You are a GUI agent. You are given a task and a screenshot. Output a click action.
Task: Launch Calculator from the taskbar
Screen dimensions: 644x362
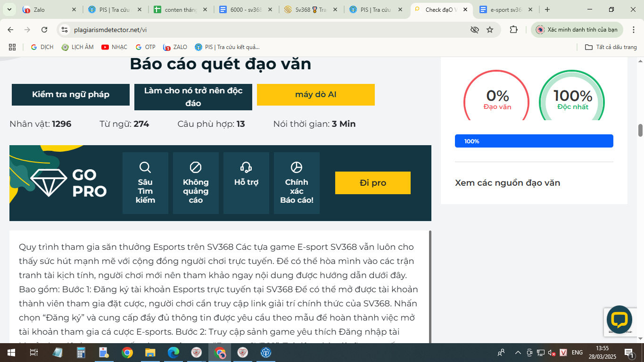(81, 353)
